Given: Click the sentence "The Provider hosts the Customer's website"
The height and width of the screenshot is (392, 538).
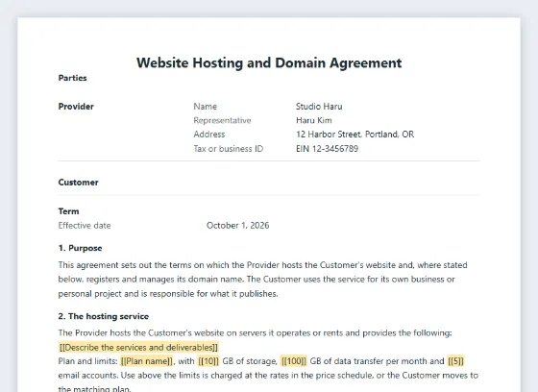Looking at the screenshot, I should point(255,333).
